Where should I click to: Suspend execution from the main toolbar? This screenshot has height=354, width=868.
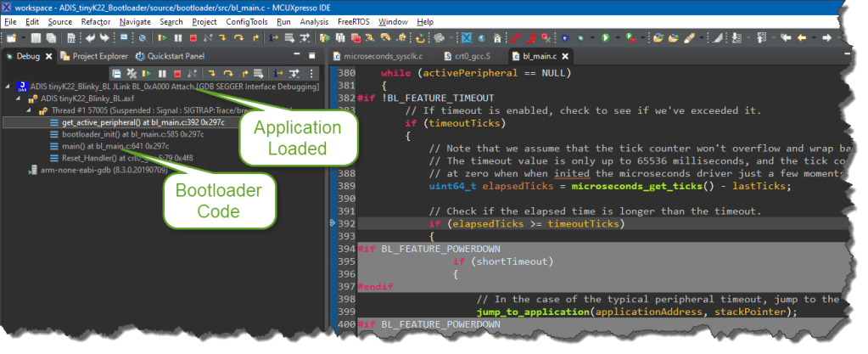point(177,37)
